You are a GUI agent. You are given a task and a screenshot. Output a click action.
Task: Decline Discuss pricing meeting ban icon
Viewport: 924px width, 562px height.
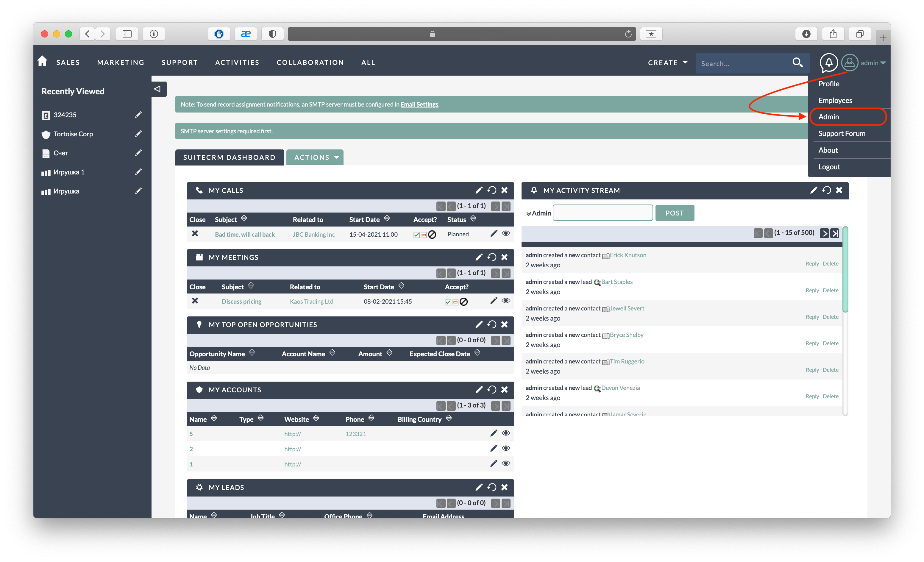click(x=463, y=302)
